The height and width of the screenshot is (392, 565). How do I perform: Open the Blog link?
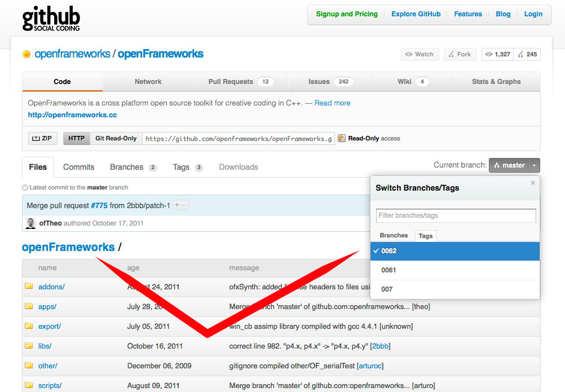coord(503,14)
